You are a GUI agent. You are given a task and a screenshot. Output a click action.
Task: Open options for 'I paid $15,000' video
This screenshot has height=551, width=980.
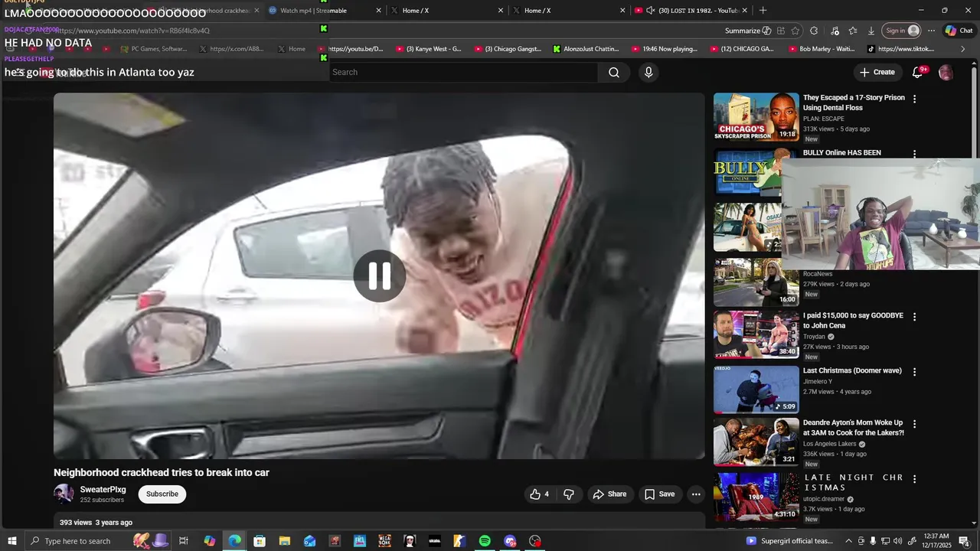click(x=914, y=317)
